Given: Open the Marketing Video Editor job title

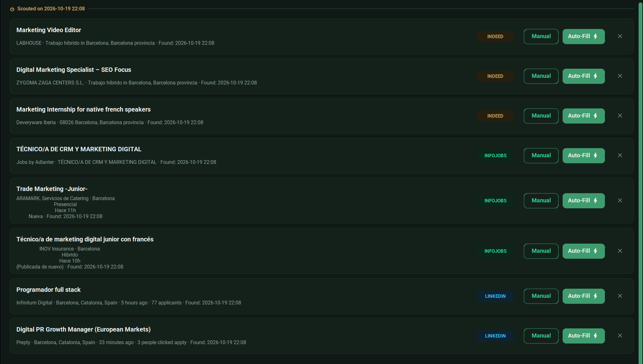Looking at the screenshot, I should coord(49,30).
